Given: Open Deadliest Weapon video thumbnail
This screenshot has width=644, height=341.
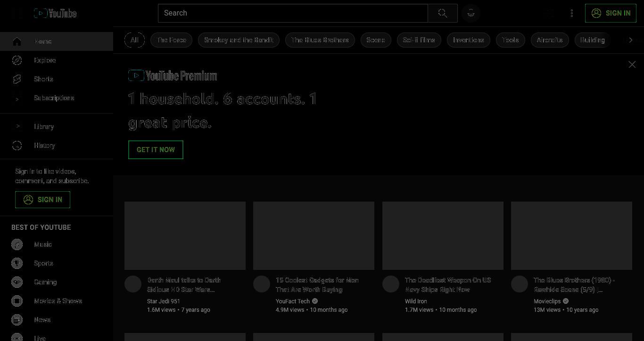Looking at the screenshot, I should coord(443,235).
